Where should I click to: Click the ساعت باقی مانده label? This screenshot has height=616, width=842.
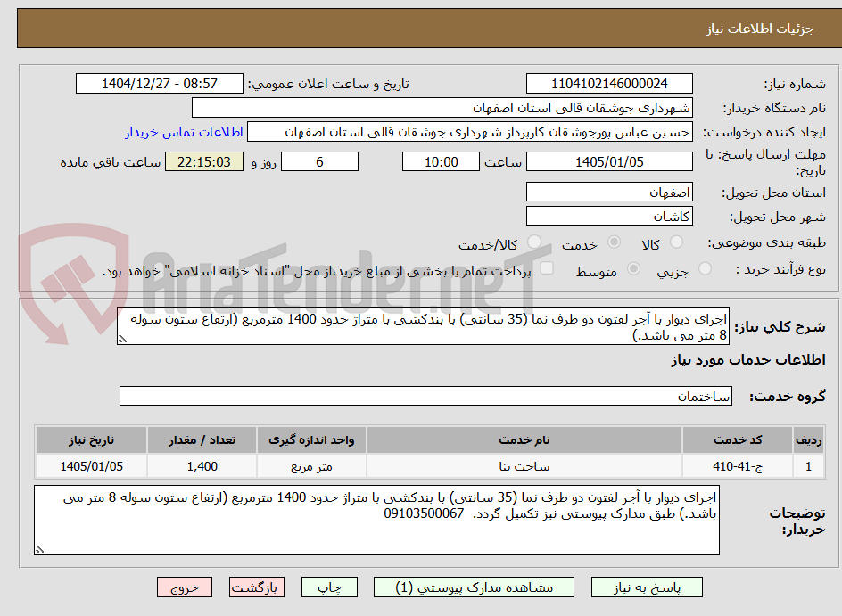pyautogui.click(x=111, y=162)
